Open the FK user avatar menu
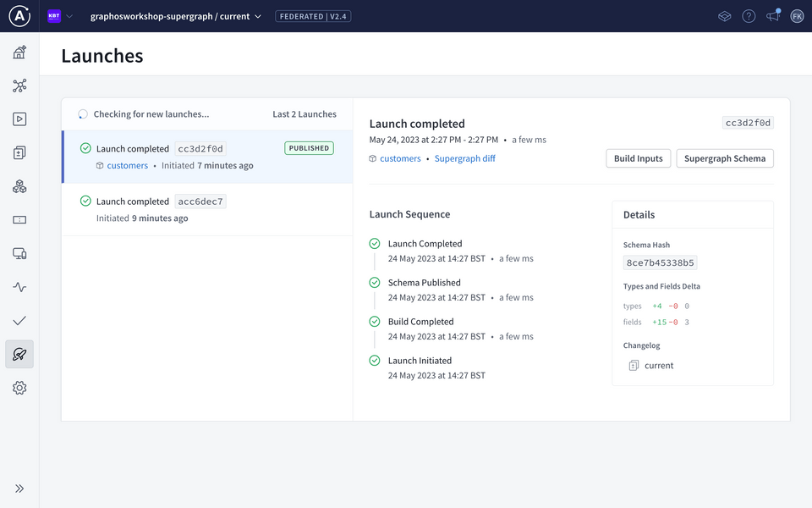 point(797,16)
